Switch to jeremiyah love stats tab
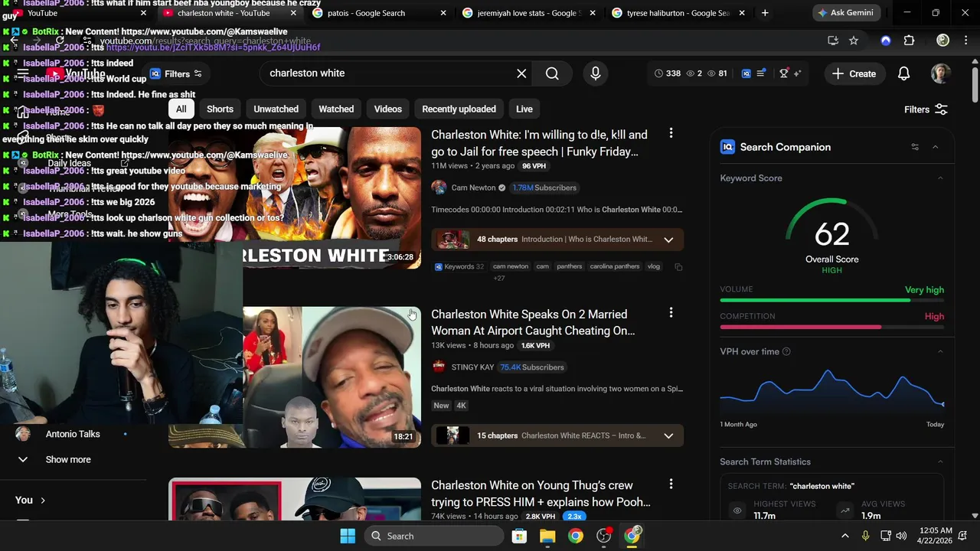Image resolution: width=980 pixels, height=551 pixels. (x=529, y=13)
